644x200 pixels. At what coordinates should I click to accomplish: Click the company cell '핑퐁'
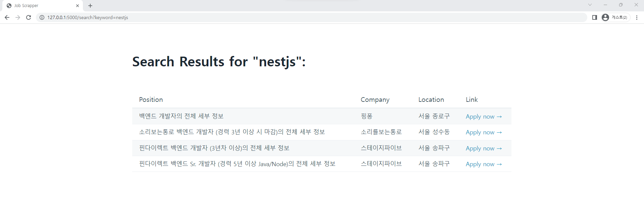366,116
